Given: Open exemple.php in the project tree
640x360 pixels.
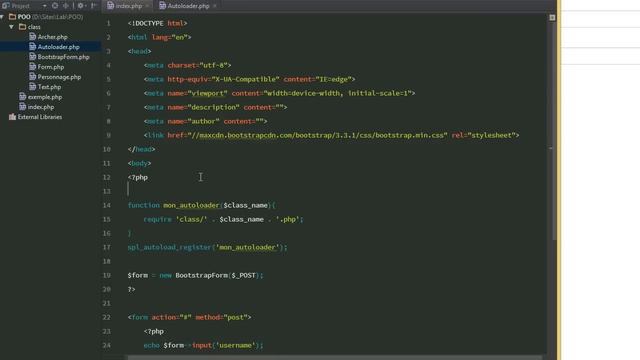Looking at the screenshot, I should [45, 97].
